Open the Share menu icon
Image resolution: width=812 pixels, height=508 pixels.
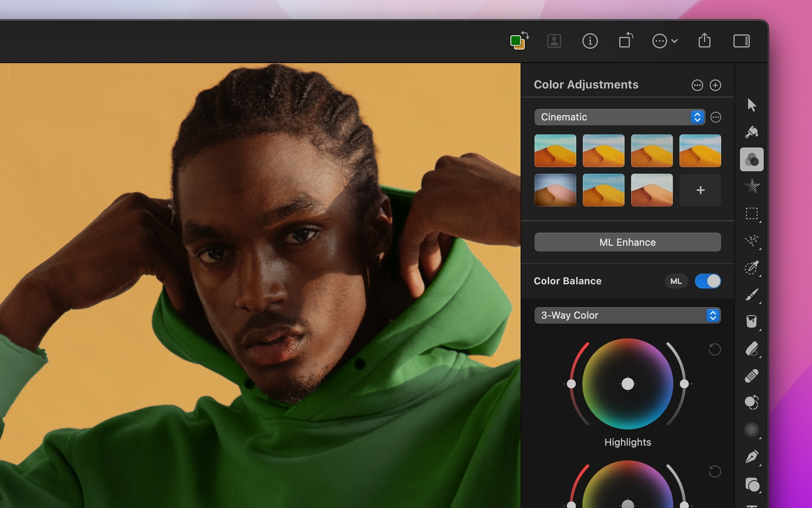point(704,40)
